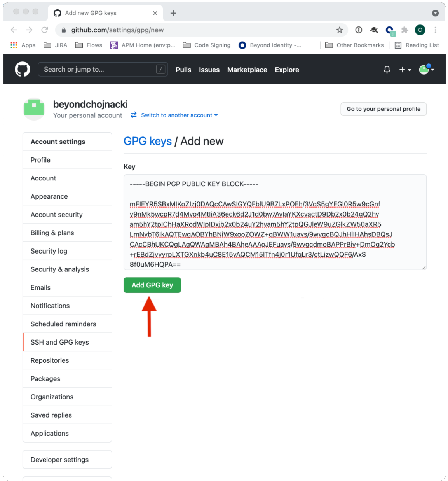This screenshot has width=448, height=481.
Task: Click the GitHub Octocat logo
Action: (23, 70)
